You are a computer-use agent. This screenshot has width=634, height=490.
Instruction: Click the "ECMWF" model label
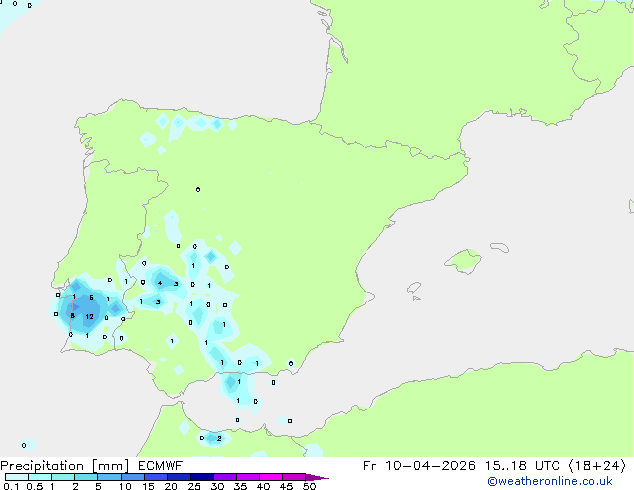pos(161,466)
